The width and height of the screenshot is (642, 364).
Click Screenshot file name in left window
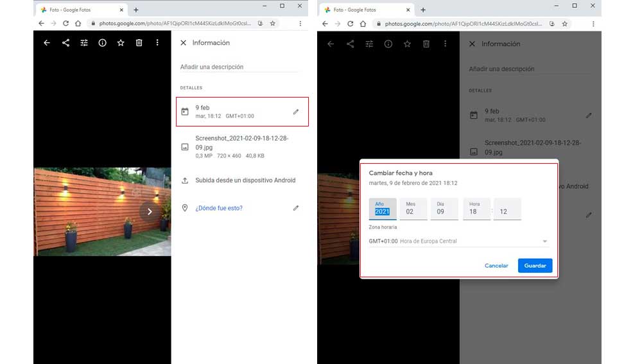(x=242, y=143)
